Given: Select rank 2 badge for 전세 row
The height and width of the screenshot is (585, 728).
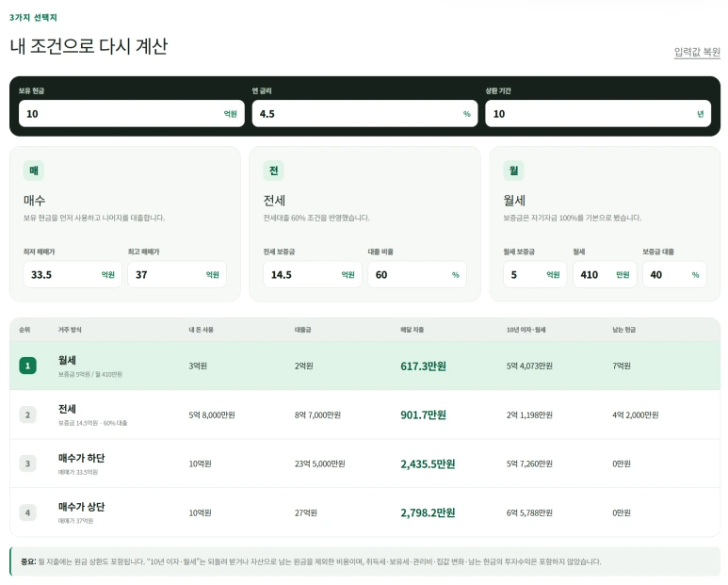Looking at the screenshot, I should coord(28,414).
